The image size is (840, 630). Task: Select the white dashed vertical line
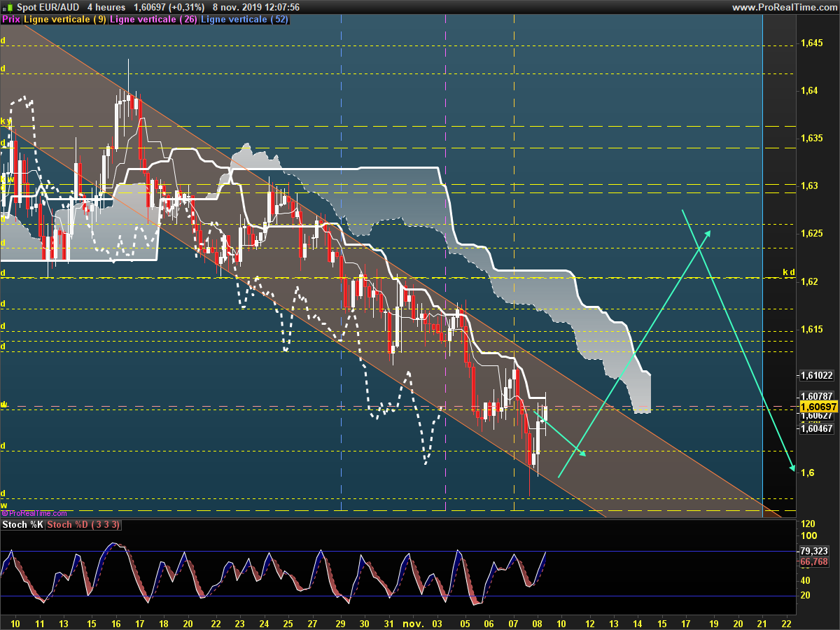(x=341, y=266)
